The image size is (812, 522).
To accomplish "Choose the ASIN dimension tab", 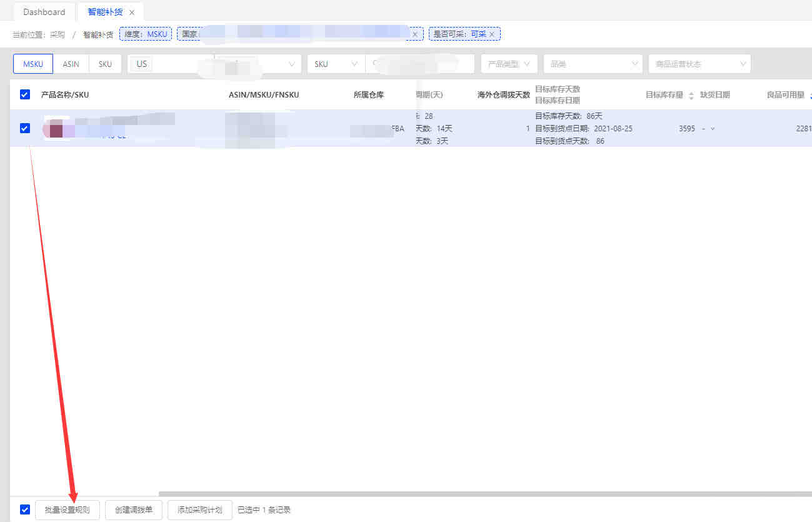I will tap(71, 64).
